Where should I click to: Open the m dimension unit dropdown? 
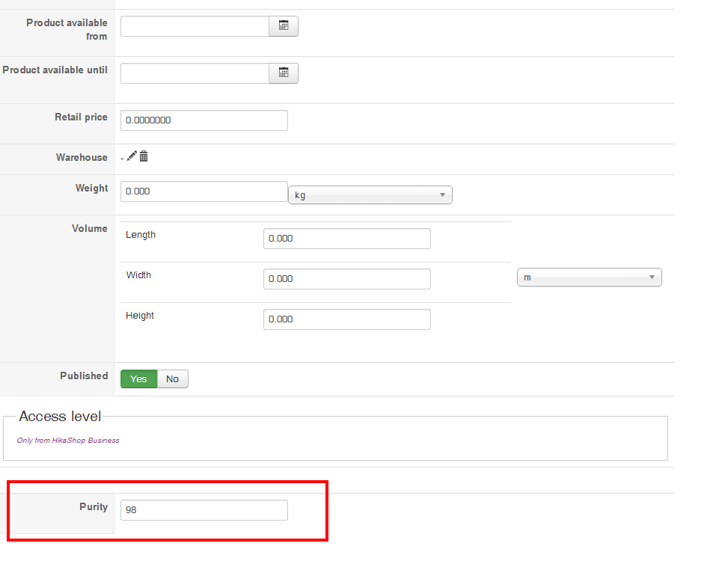(589, 277)
